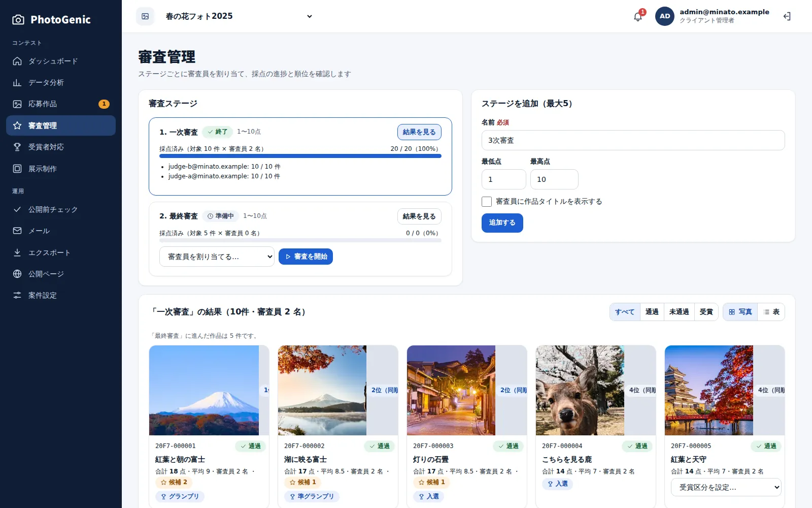Screen dimensions: 812x508
Task: Open こちらを見る鹿 deer thumbnail
Action: tap(580, 390)
